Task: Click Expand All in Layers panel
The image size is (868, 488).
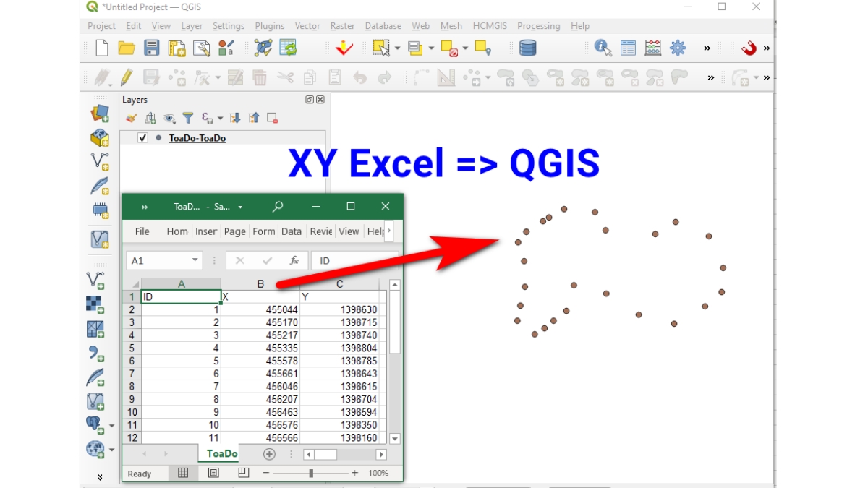Action: click(235, 118)
